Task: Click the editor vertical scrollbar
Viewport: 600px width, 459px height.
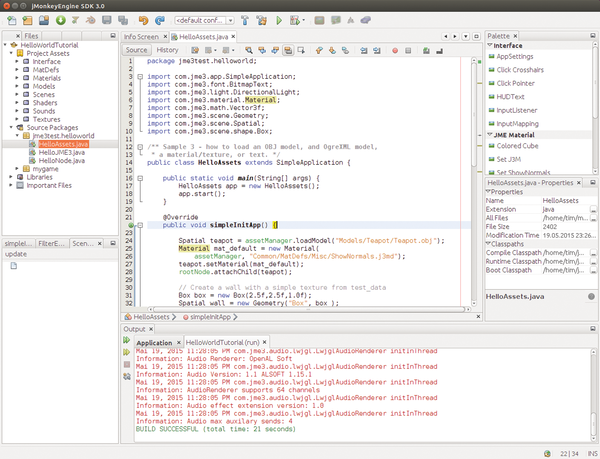Action: point(474,115)
